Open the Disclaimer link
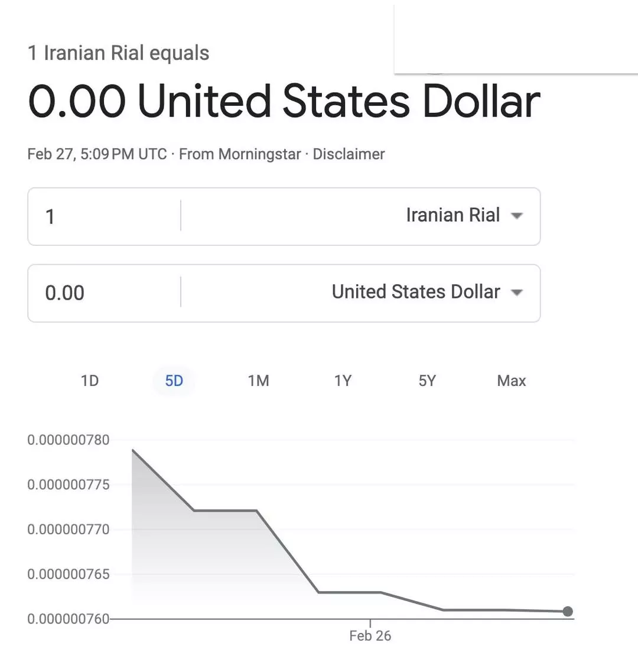The image size is (638, 672). (349, 154)
